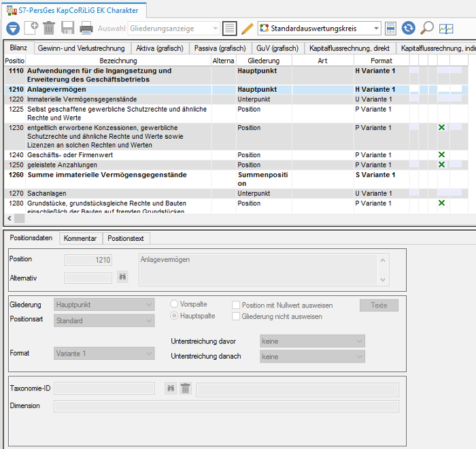Switch to Gewinn- und Verlustrechnung tab
Image resolution: width=476 pixels, height=449 pixels.
pos(82,48)
